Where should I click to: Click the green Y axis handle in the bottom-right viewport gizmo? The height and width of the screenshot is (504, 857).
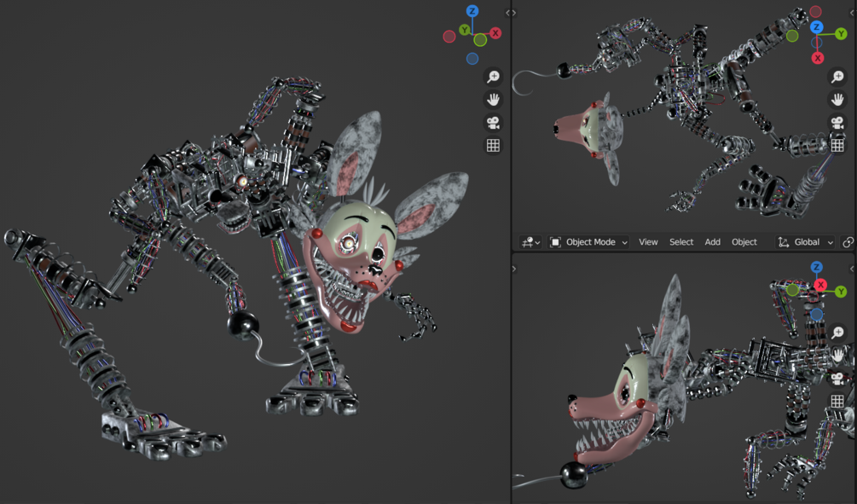[x=841, y=292]
